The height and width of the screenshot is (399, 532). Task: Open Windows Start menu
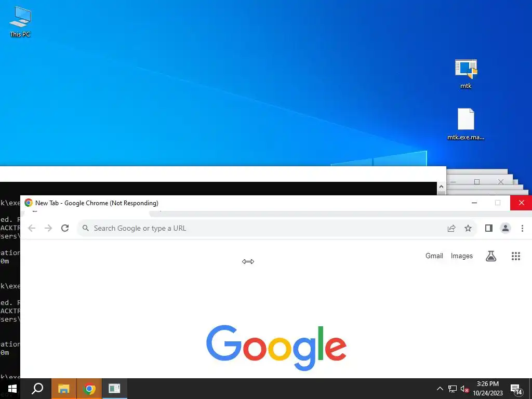12,389
